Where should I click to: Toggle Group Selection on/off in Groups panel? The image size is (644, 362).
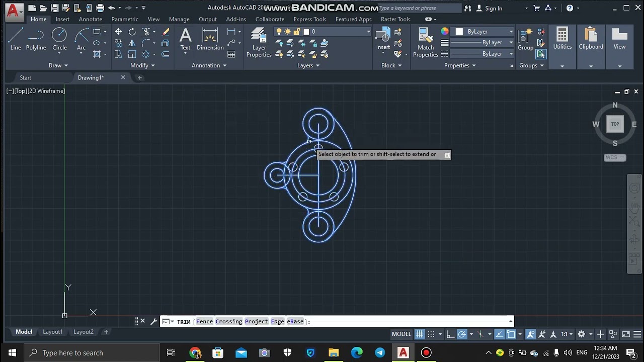tap(541, 54)
